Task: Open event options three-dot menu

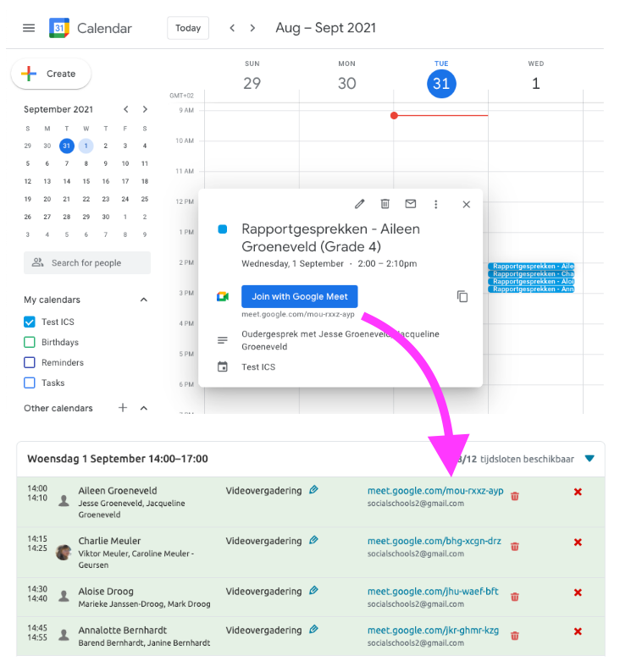Action: click(x=436, y=204)
